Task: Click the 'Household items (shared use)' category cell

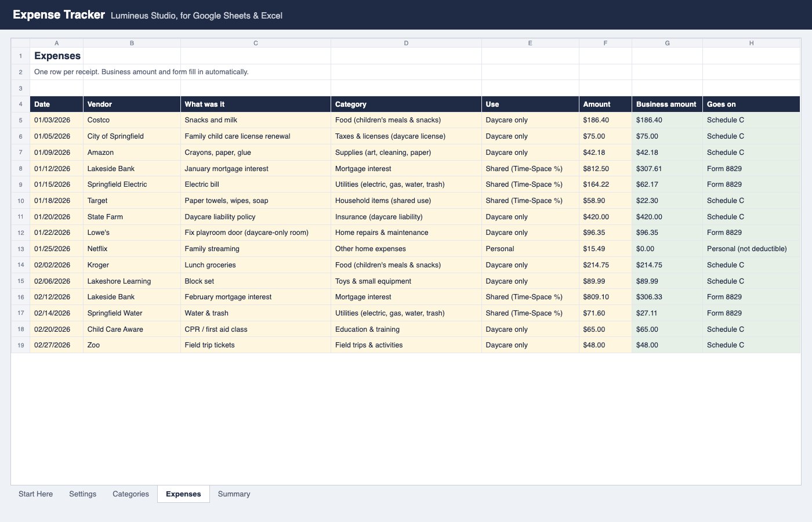Action: (406, 201)
